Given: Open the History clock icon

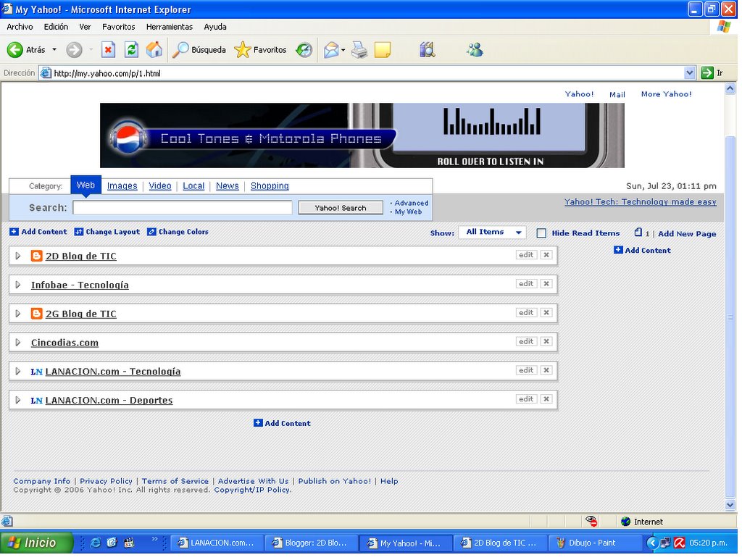Looking at the screenshot, I should (304, 50).
